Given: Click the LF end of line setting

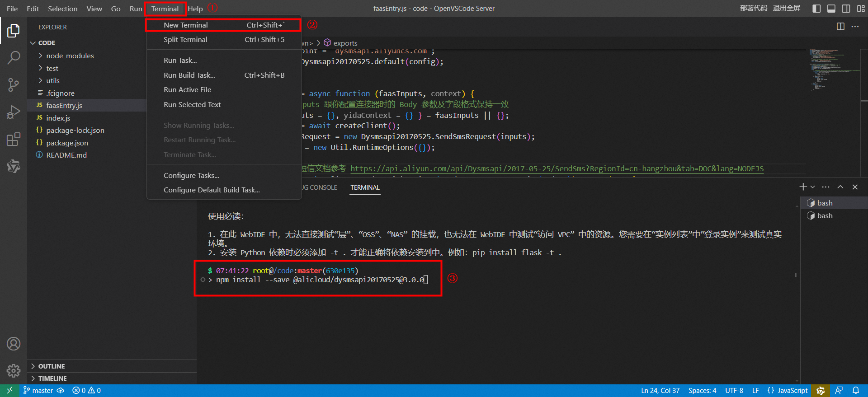Looking at the screenshot, I should [755, 391].
